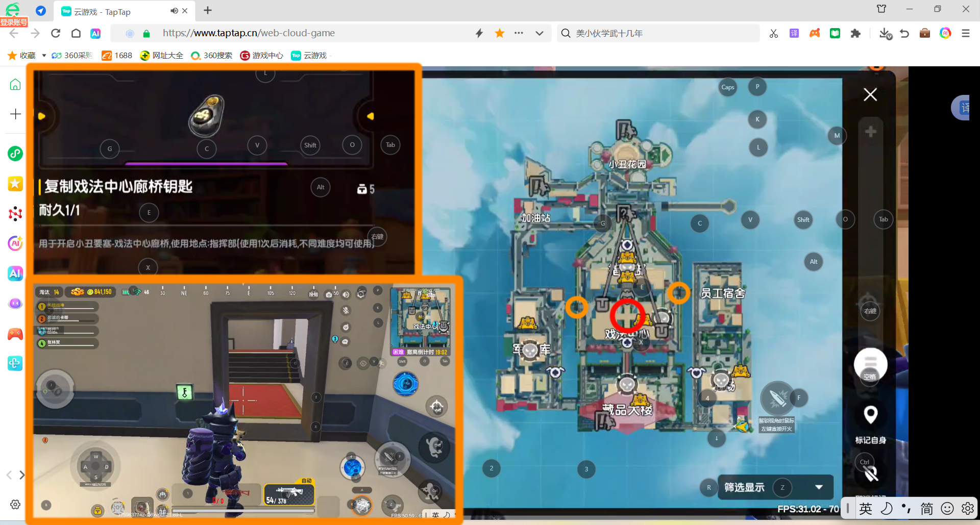Viewport: 980px width, 525px height.
Task: Expand the 收藏 bookmarks dropdown arrow
Action: pos(44,56)
